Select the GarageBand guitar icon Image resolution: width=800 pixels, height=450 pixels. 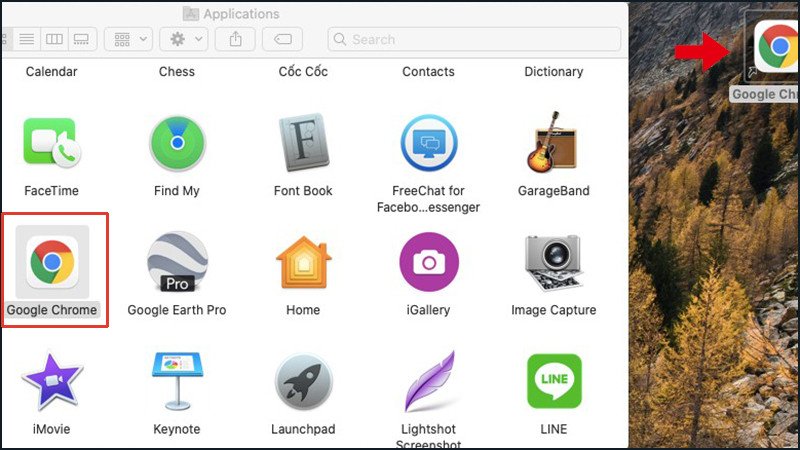[x=553, y=142]
